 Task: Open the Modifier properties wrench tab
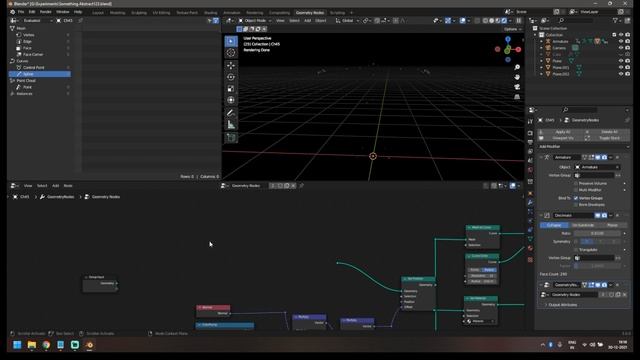[530, 202]
